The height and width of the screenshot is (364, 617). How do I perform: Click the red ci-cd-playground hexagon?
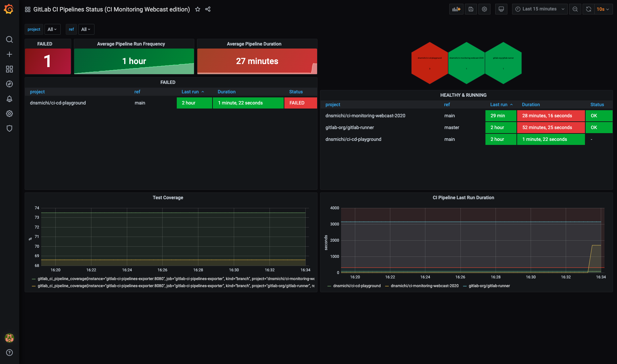(429, 63)
